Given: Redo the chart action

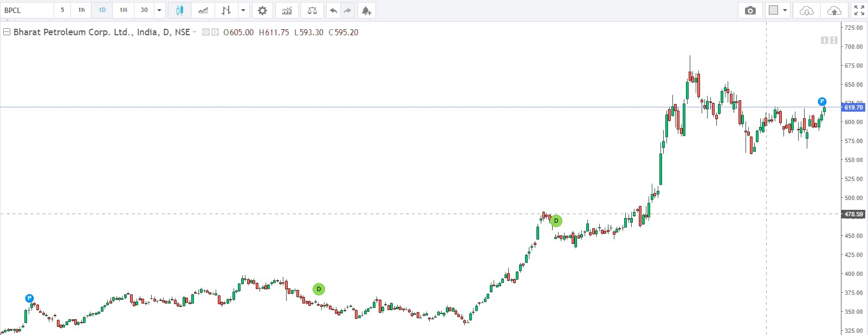Looking at the screenshot, I should [x=347, y=10].
